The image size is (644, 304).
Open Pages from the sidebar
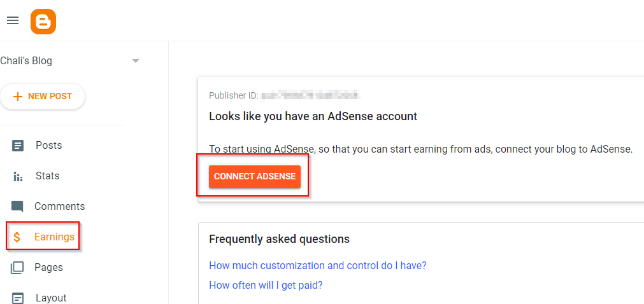tap(49, 268)
